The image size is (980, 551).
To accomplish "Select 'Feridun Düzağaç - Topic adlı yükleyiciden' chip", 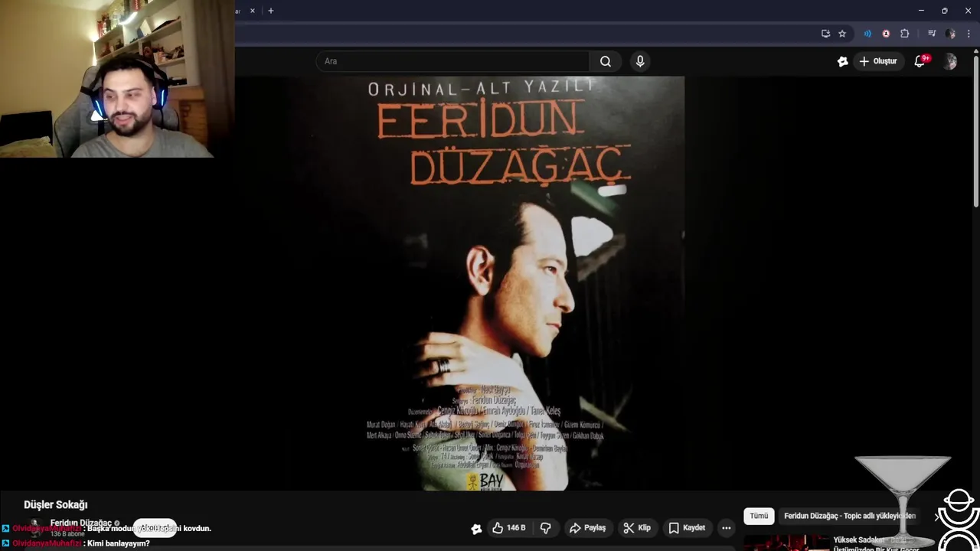I will [850, 516].
